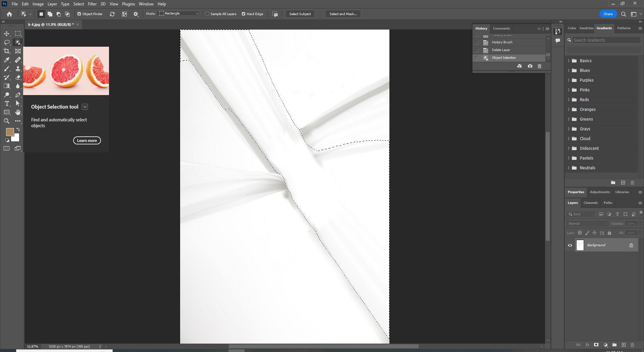Select the Brush tool

click(x=7, y=69)
